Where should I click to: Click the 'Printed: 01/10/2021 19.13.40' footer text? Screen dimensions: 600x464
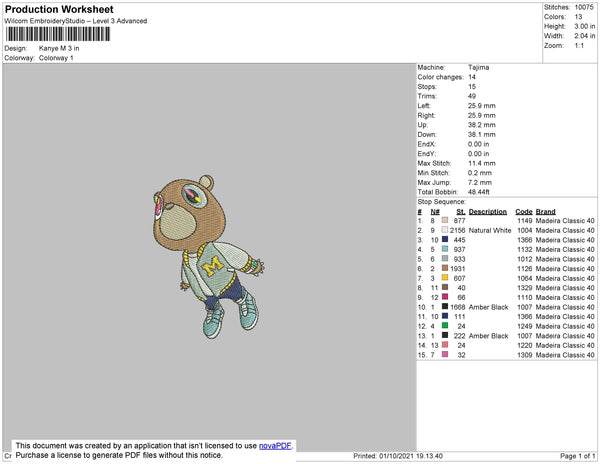click(398, 456)
